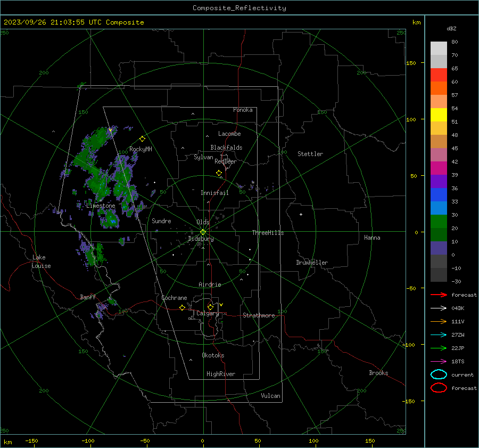Click the Banff label

pos(88,297)
